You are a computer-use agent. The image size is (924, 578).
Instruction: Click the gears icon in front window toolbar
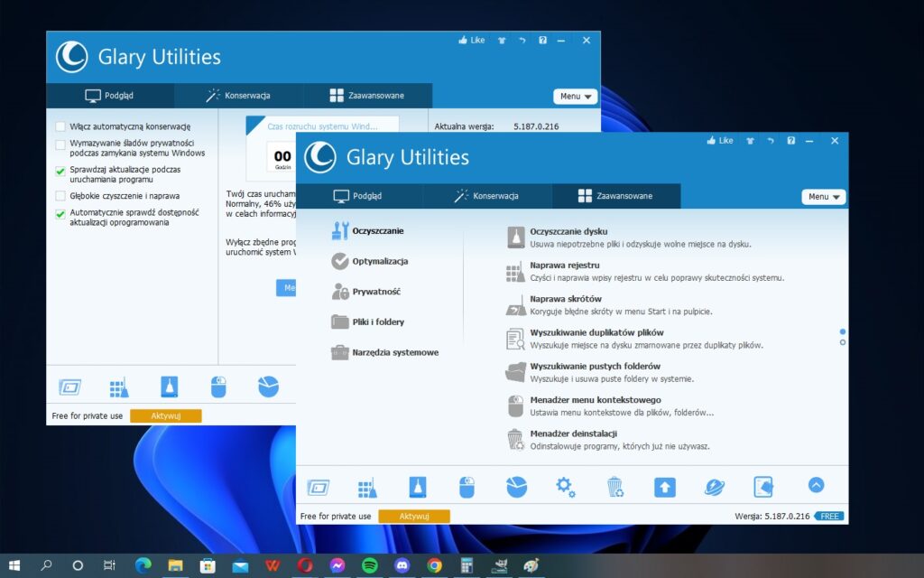(565, 487)
